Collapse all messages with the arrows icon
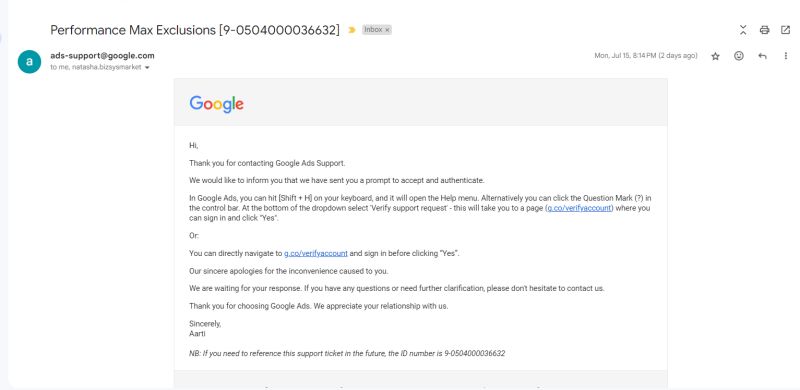800x390 pixels. pos(743,30)
